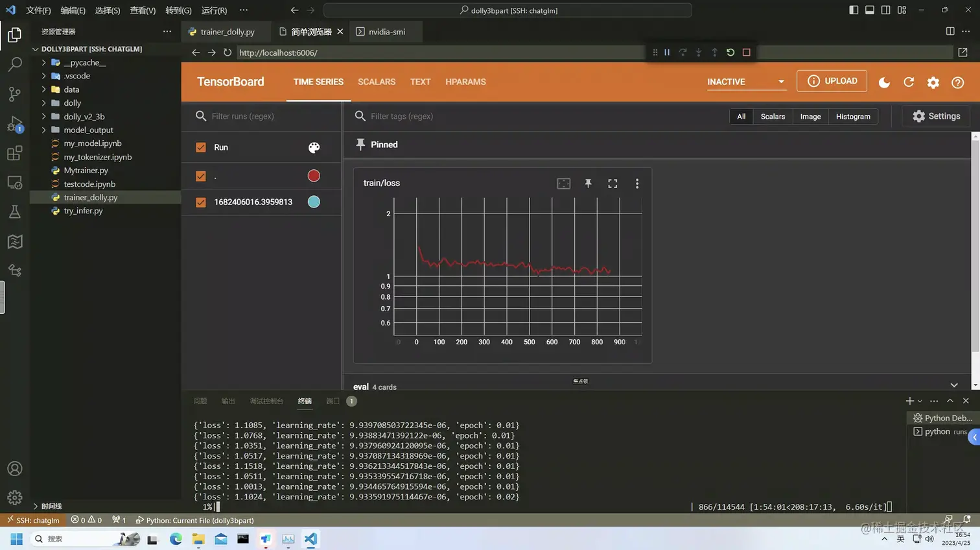980x550 pixels.
Task: Open the 文件(F) menu
Action: [38, 10]
